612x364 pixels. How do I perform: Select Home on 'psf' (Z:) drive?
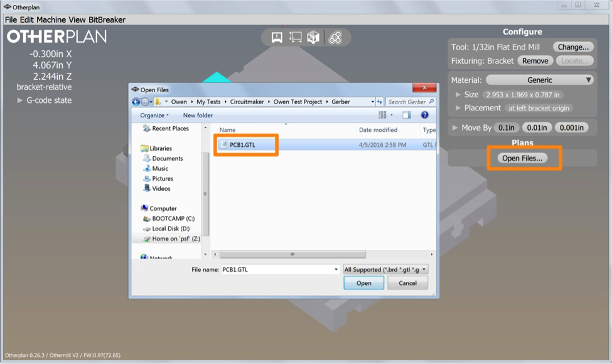(172, 238)
